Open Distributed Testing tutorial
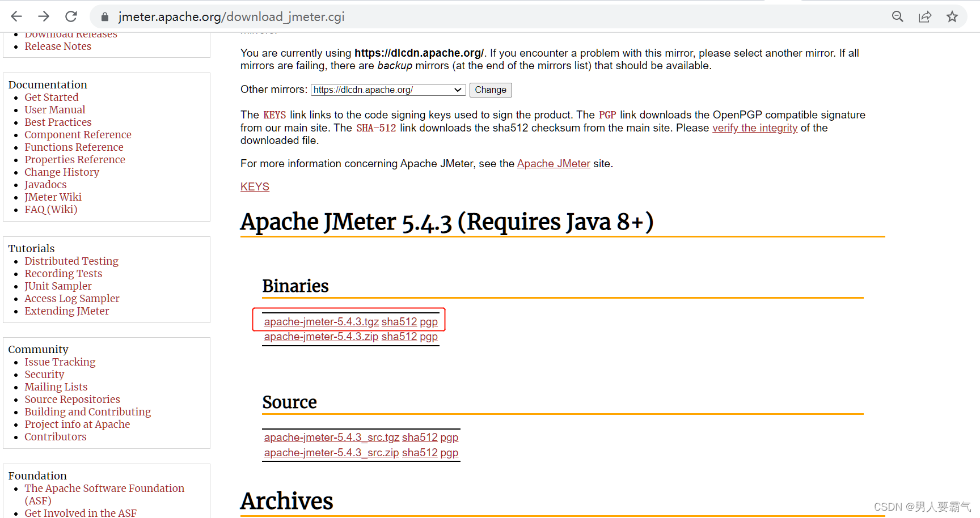This screenshot has height=518, width=980. point(71,261)
